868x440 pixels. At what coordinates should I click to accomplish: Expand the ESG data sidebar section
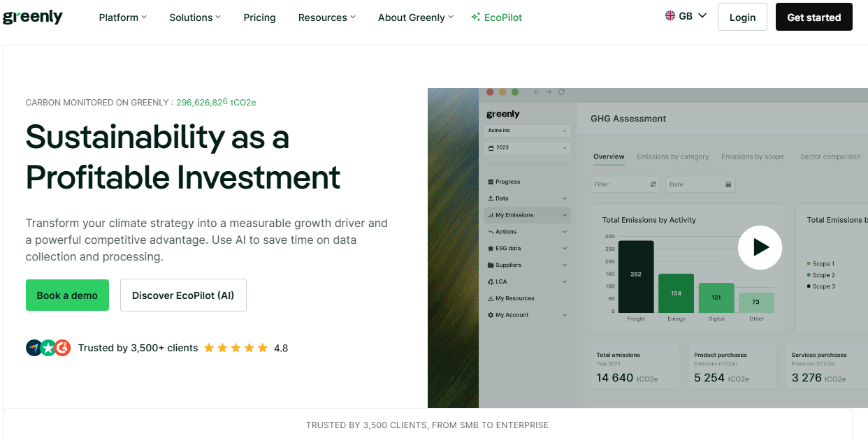pos(527,248)
